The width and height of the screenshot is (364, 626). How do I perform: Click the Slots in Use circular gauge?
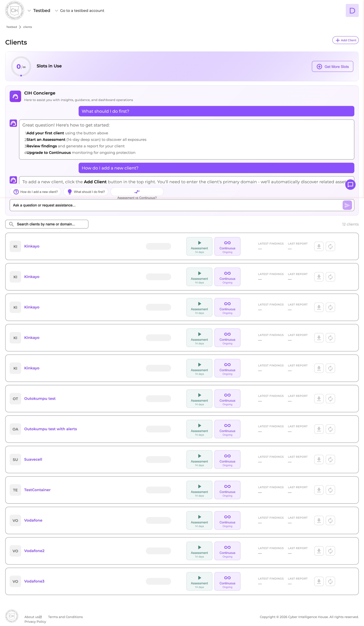[21, 67]
